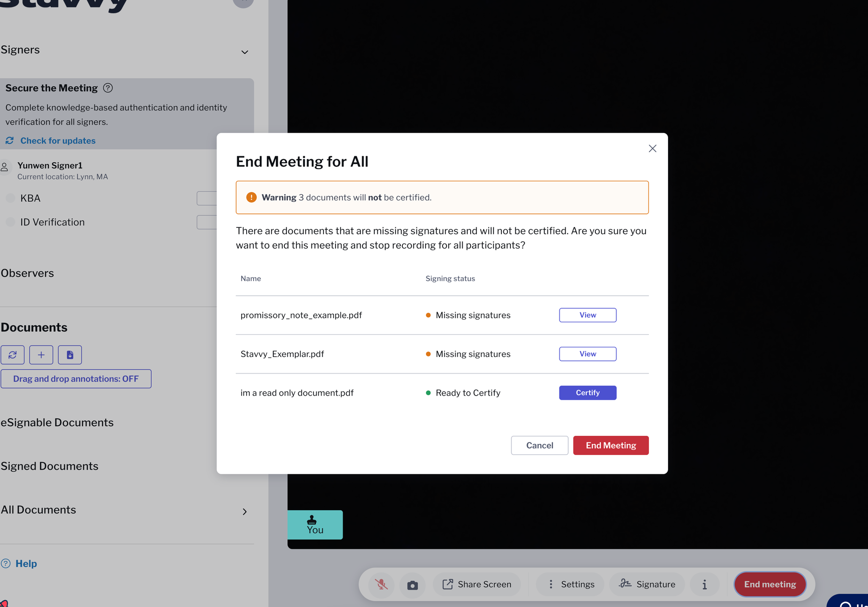868x607 pixels.
Task: Open the Signature tool
Action: 647,584
